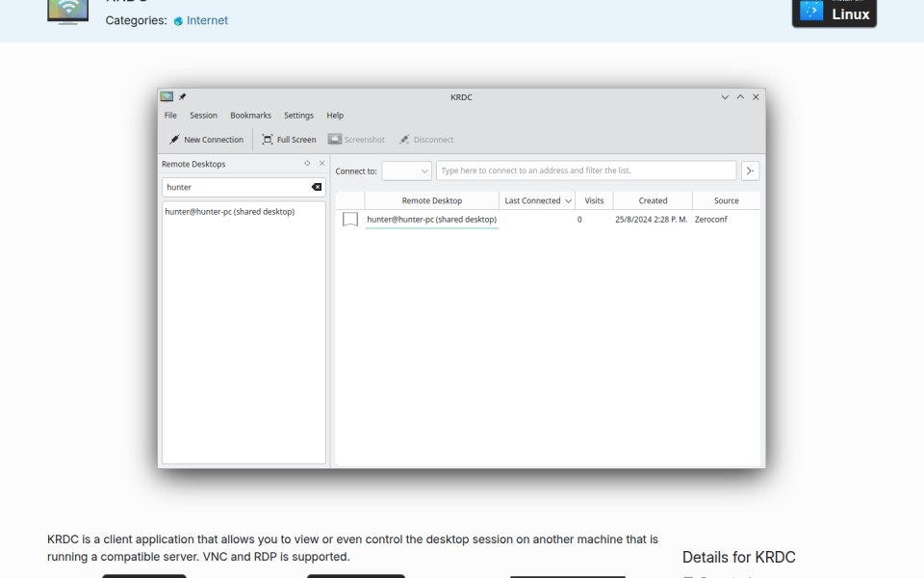
Task: Click the 25/8/2024 2:28 P. M. created cell
Action: pos(652,220)
